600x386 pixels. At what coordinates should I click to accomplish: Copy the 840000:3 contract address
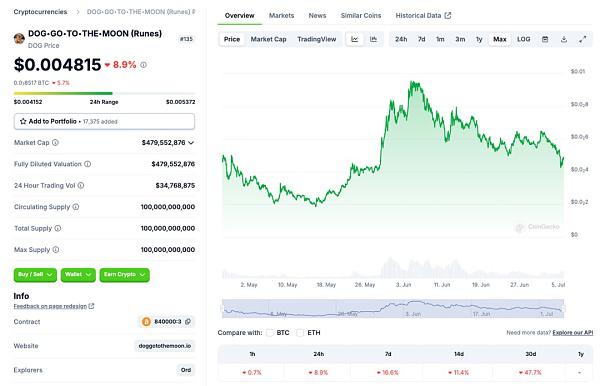point(188,322)
